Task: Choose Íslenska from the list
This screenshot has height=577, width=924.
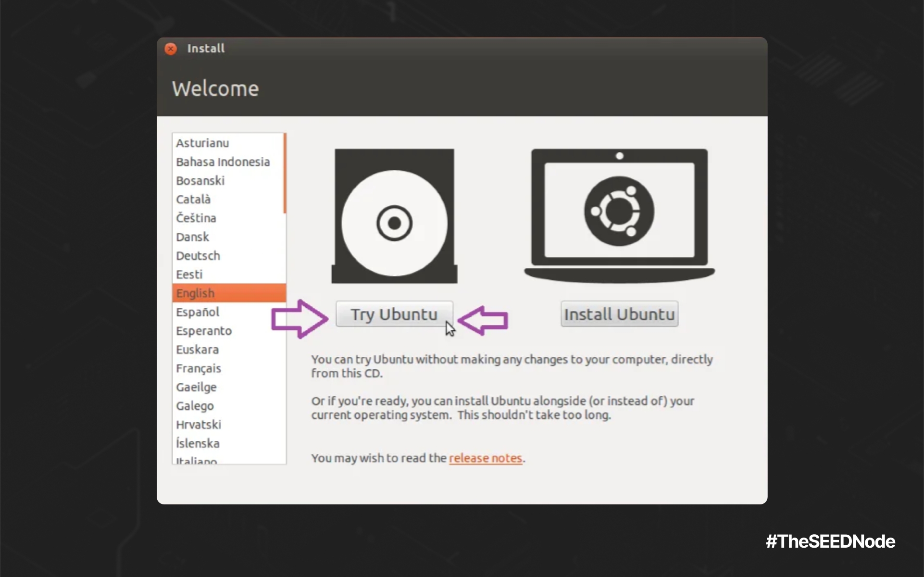Action: pyautogui.click(x=198, y=443)
